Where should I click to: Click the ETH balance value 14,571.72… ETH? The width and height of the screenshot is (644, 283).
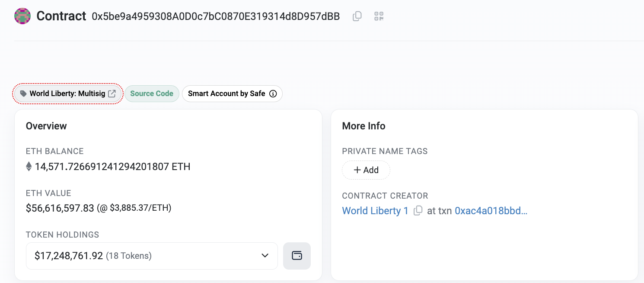(113, 167)
